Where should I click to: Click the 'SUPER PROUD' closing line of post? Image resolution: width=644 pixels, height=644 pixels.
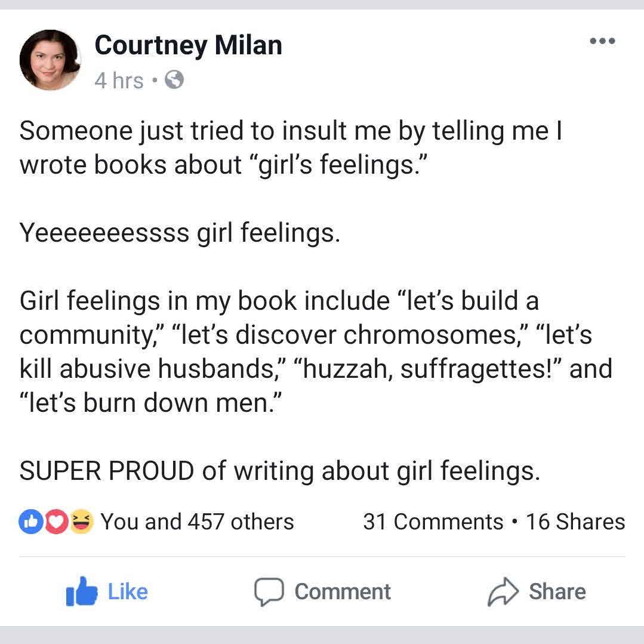pyautogui.click(x=279, y=472)
